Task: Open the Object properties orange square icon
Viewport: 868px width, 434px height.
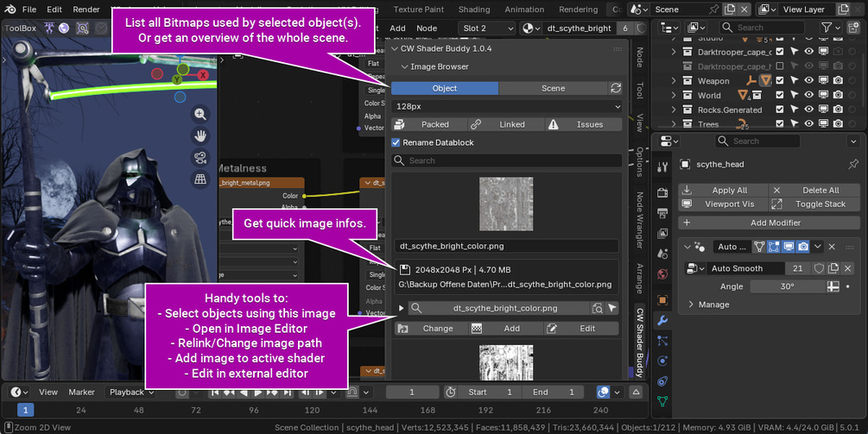Action: [x=662, y=300]
